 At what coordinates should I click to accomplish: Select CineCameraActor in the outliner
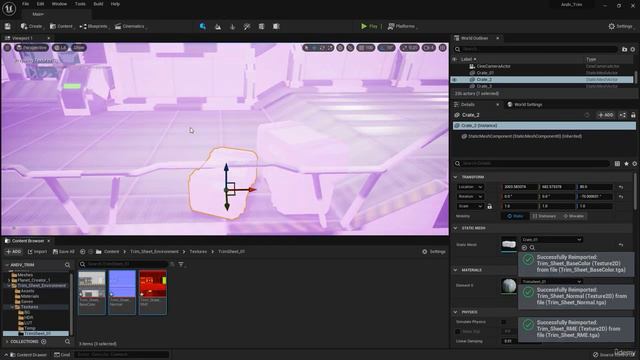pyautogui.click(x=493, y=66)
